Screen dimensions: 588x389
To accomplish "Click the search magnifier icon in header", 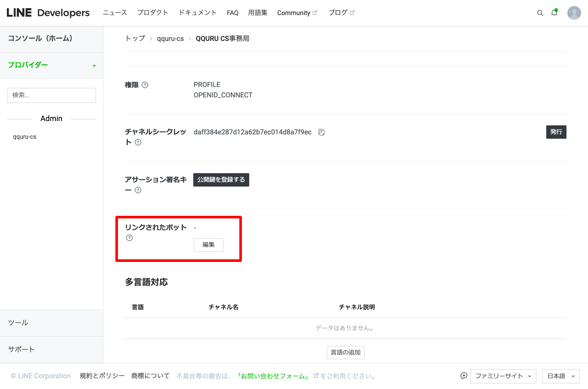I will click(540, 13).
